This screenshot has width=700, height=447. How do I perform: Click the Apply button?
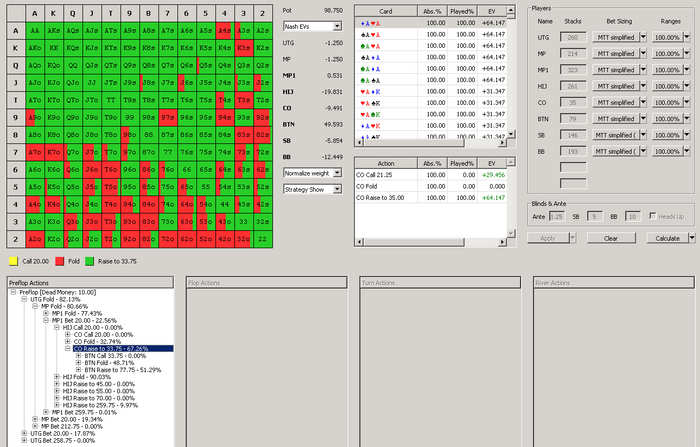[548, 238]
